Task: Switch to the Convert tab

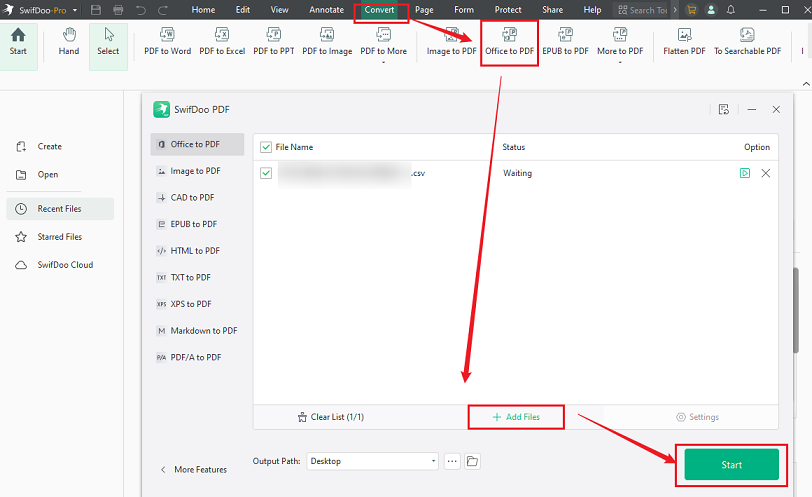Action: click(379, 10)
